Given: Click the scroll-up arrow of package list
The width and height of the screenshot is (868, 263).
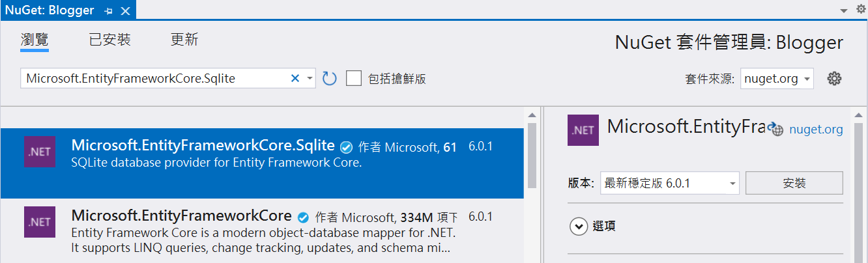Looking at the screenshot, I should pyautogui.click(x=532, y=115).
